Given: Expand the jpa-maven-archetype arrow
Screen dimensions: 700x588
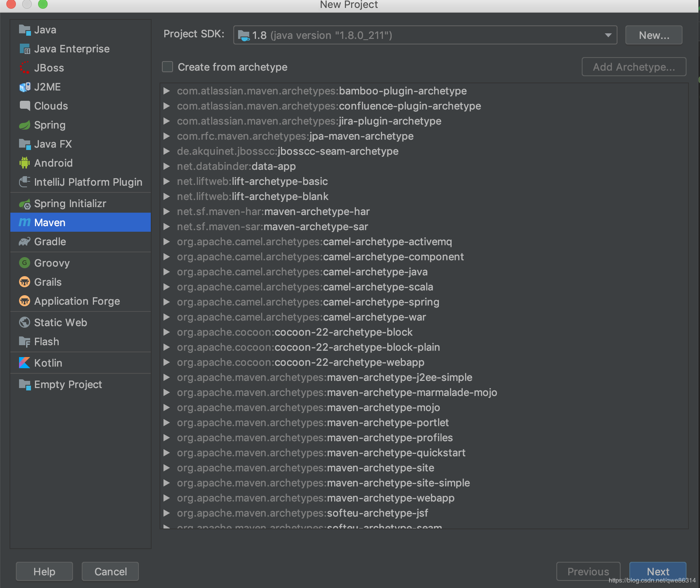Looking at the screenshot, I should pyautogui.click(x=167, y=136).
